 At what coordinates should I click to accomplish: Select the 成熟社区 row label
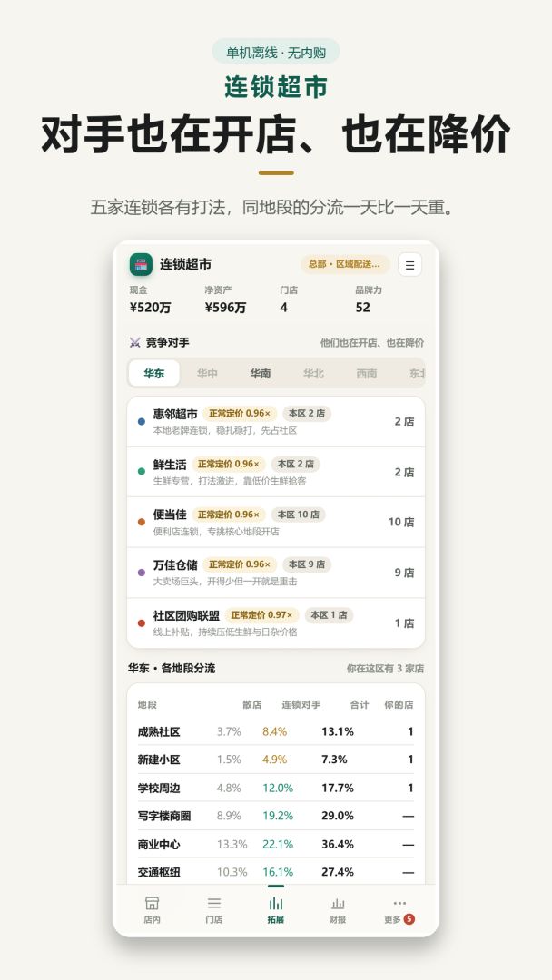159,732
